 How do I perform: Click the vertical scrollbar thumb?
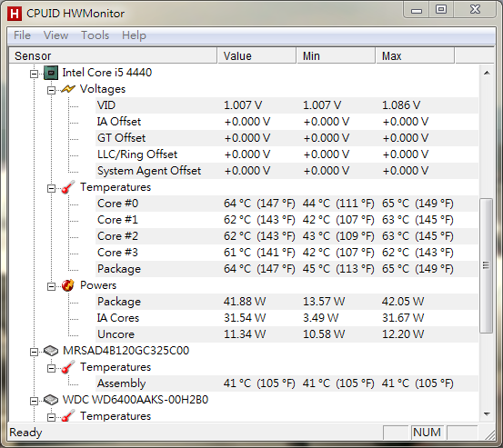click(487, 265)
